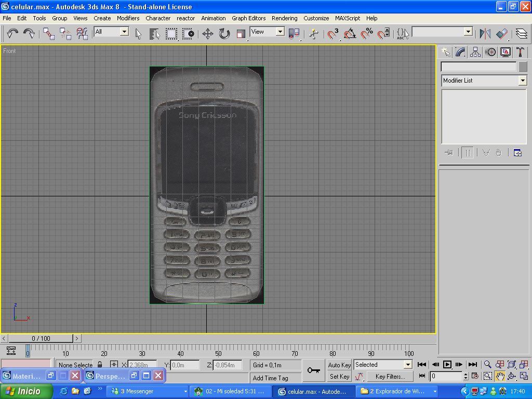This screenshot has height=399, width=532.
Task: Click Configure Modifier Sets button
Action: click(x=517, y=153)
